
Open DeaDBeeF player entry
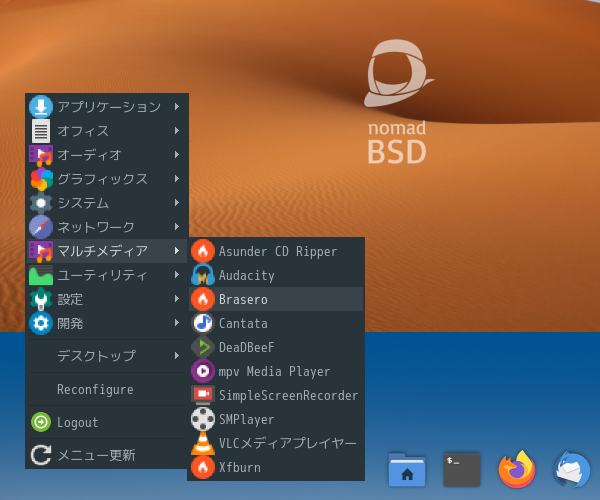(276, 347)
